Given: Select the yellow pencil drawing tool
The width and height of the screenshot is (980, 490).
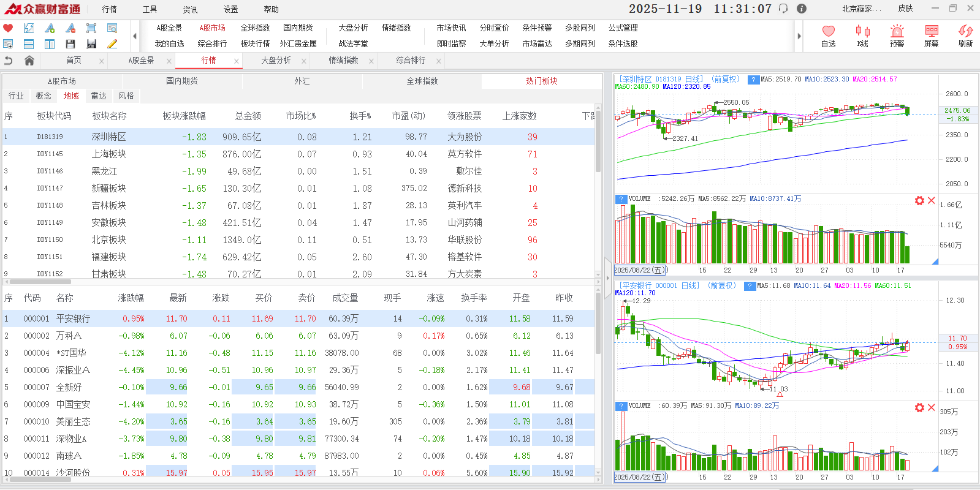Looking at the screenshot, I should 112,44.
